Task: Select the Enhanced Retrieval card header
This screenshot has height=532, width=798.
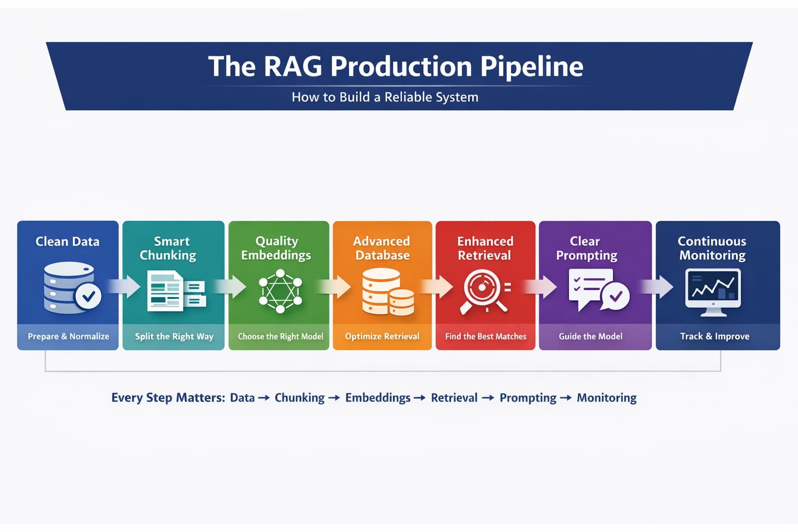Action: coord(485,248)
